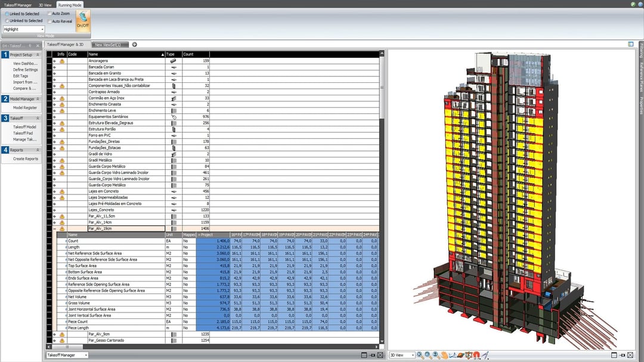Collapse the Par_Alv_19cm row
The image size is (644, 362).
[x=54, y=228]
